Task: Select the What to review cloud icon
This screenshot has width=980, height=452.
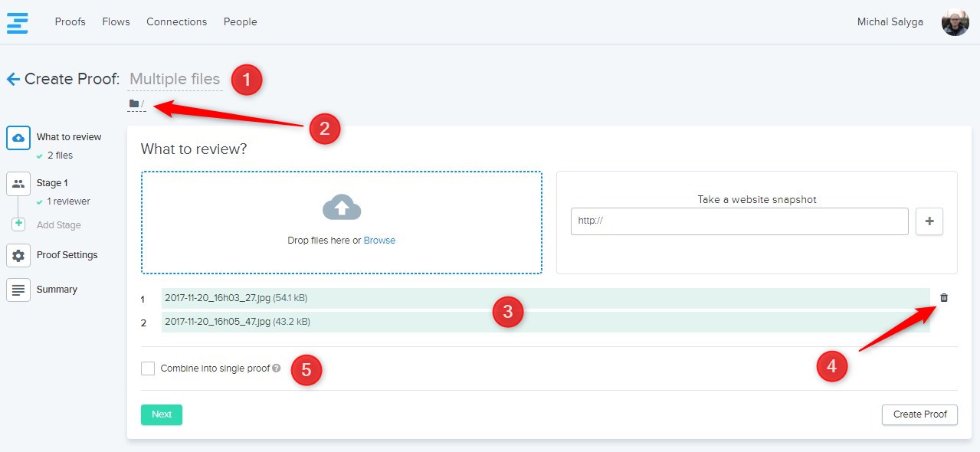Action: [18, 138]
